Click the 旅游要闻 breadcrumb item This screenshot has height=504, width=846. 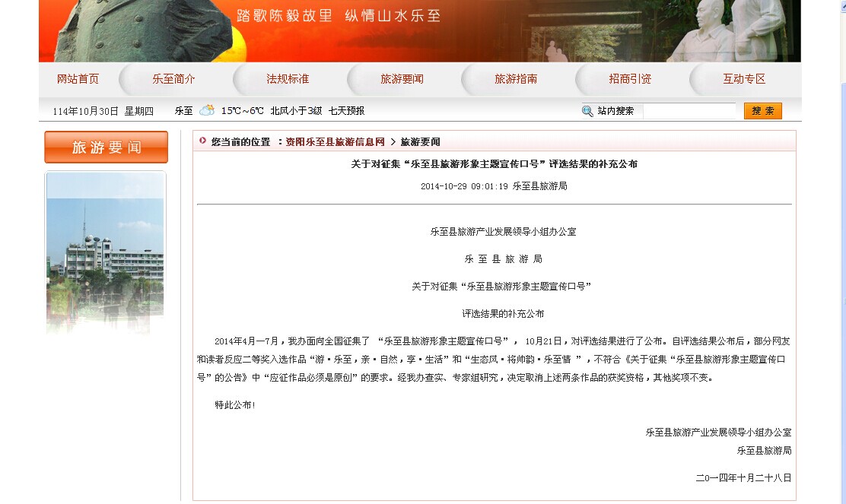(x=421, y=142)
